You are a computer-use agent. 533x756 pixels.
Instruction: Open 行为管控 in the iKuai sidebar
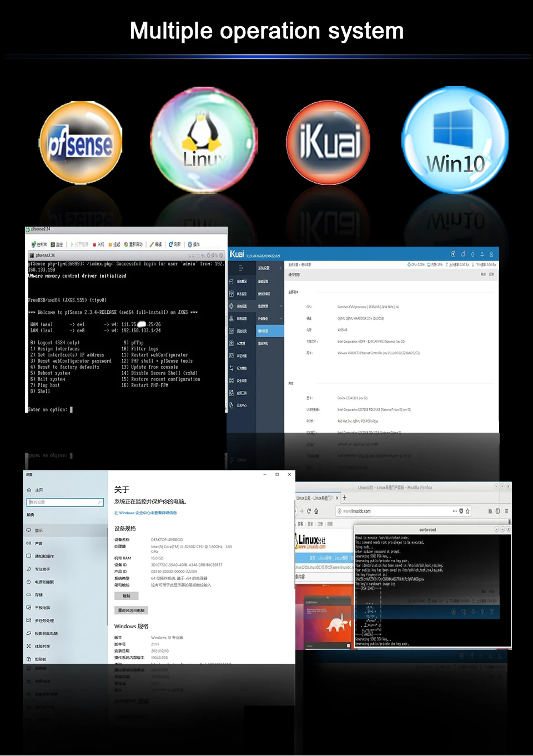click(242, 368)
